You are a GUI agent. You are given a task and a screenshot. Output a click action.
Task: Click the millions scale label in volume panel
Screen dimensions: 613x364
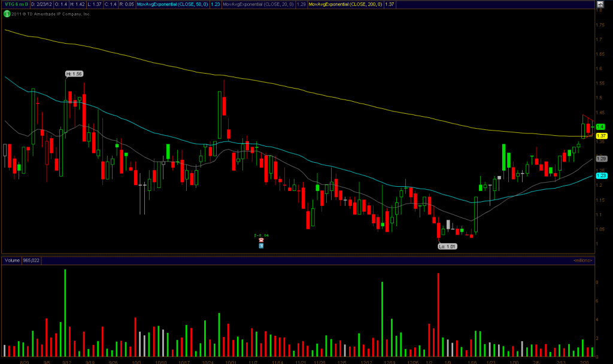(582, 260)
